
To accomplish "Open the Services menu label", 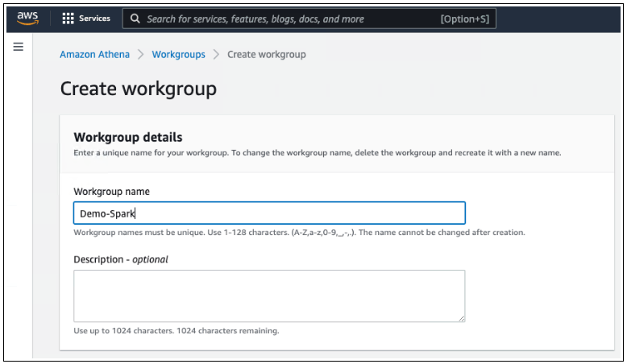I will point(94,19).
